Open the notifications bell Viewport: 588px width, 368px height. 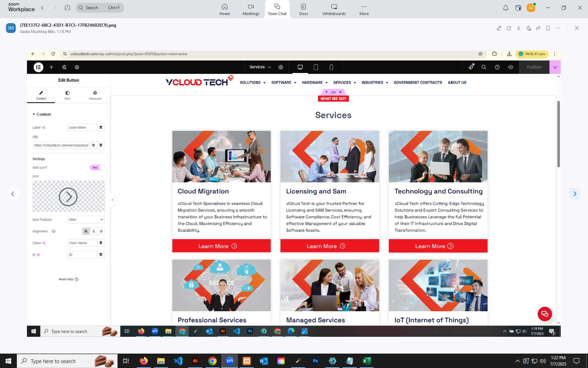pyautogui.click(x=506, y=8)
